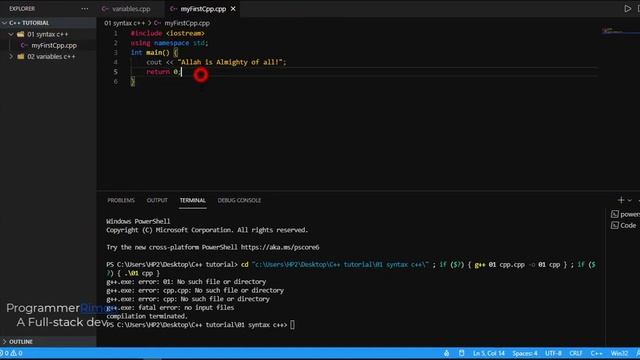Open myFirstCpp.cpp in the explorer tree
Viewport: 640px width, 360px height.
coord(54,45)
